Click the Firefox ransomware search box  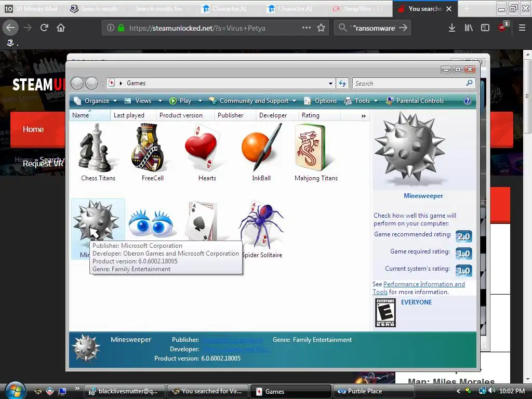tap(373, 28)
